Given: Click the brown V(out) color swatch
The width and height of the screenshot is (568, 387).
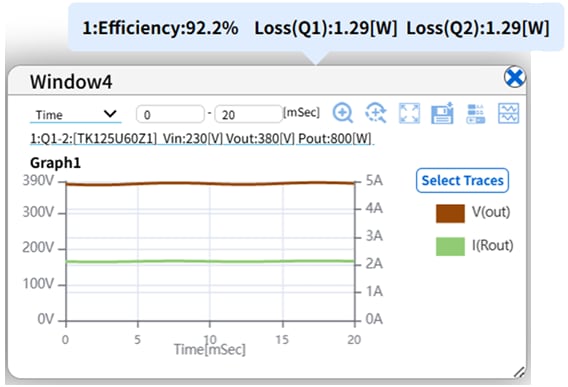Looking at the screenshot, I should 450,213.
